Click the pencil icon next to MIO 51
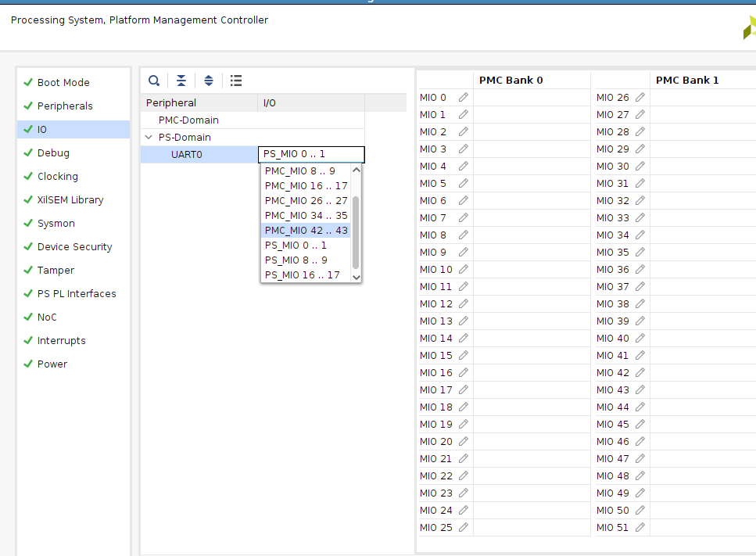Image resolution: width=756 pixels, height=556 pixels. [640, 527]
